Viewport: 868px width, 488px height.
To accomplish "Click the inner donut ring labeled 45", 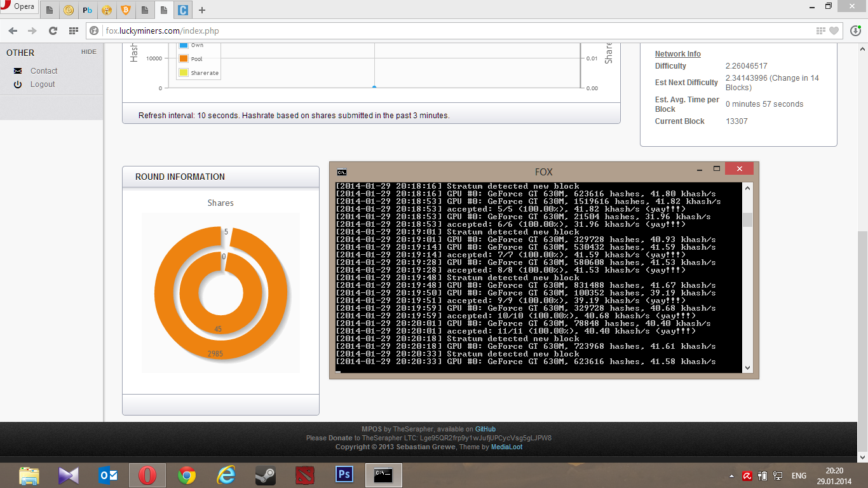I will [x=218, y=329].
